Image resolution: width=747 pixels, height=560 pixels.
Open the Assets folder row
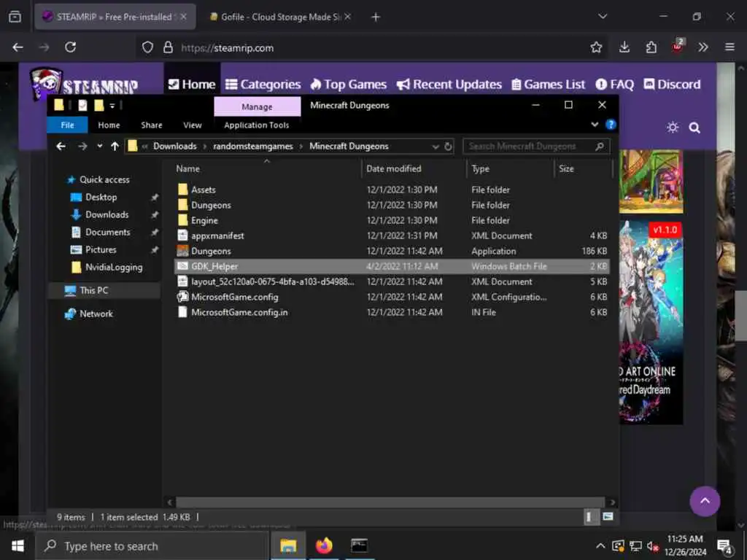point(392,190)
